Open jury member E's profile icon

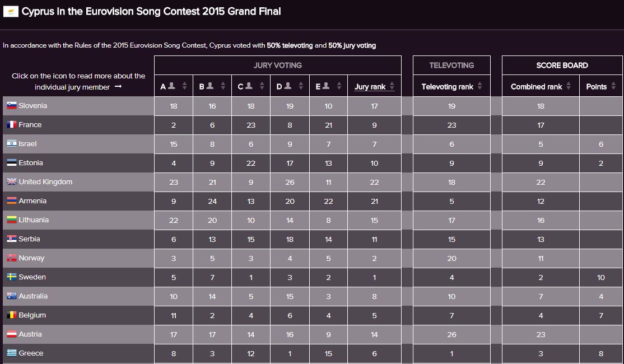pos(326,86)
